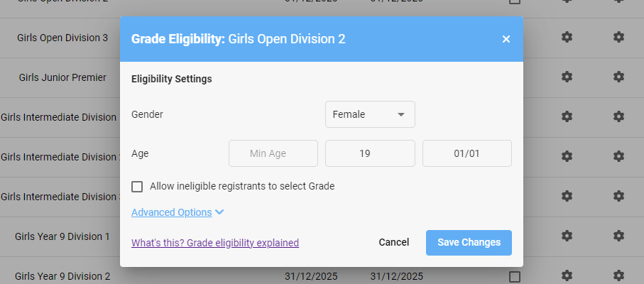This screenshot has height=284, width=644.
Task: Open the first gear icon for Girls Open Division 3
Action: pos(567,38)
